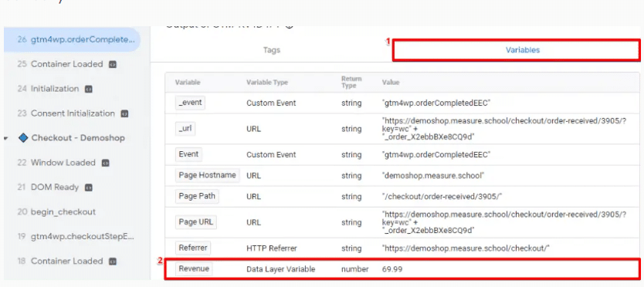Click the code icon beside event 18 Container Loaded

pos(112,262)
